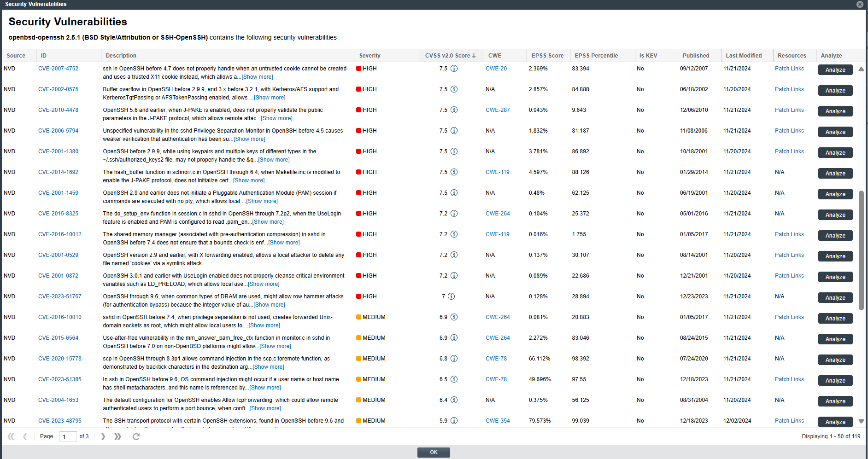This screenshot has width=868, height=459.
Task: Expand description with Show more for CVE-2007-4752
Action: [257, 77]
